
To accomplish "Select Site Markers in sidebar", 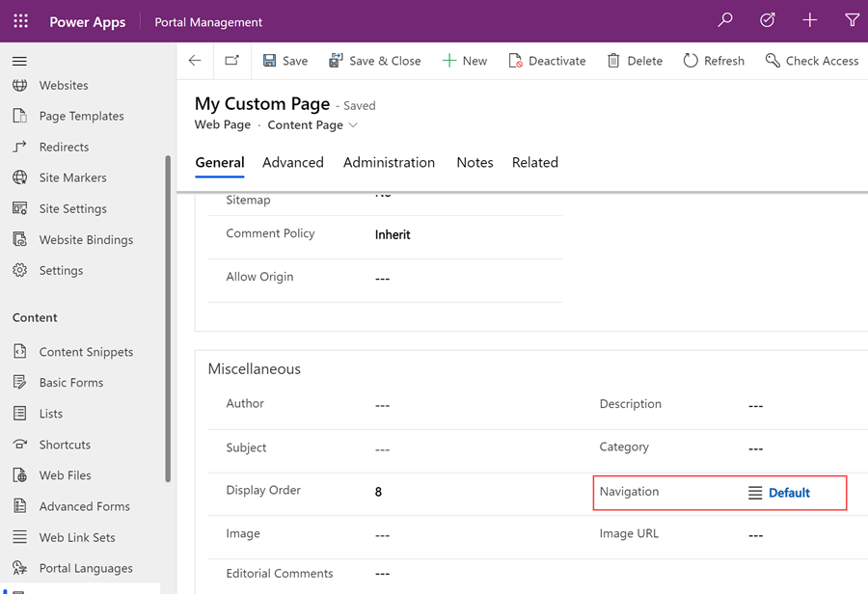I will coord(72,178).
